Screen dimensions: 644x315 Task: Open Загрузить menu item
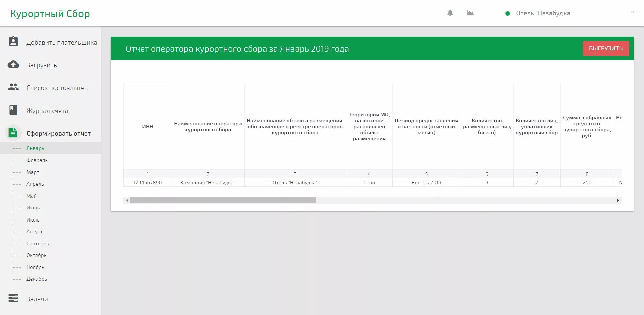pos(42,65)
